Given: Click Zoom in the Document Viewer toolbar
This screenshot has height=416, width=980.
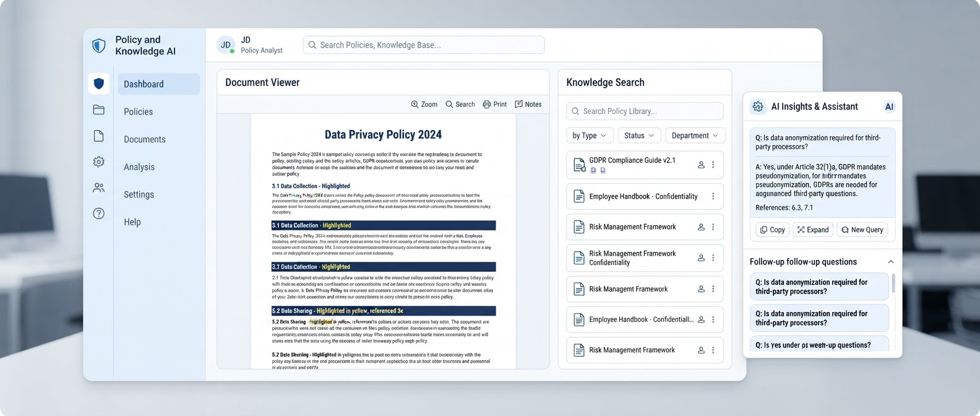Looking at the screenshot, I should click(x=424, y=105).
